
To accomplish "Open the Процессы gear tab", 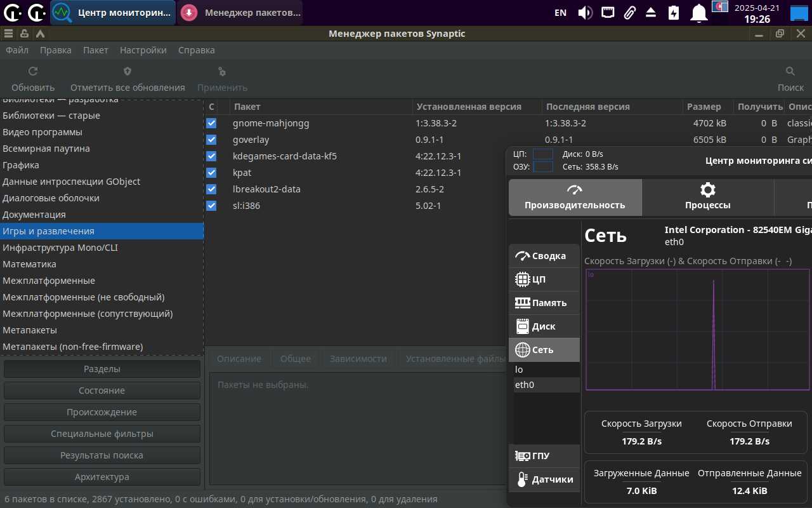I will pyautogui.click(x=707, y=197).
